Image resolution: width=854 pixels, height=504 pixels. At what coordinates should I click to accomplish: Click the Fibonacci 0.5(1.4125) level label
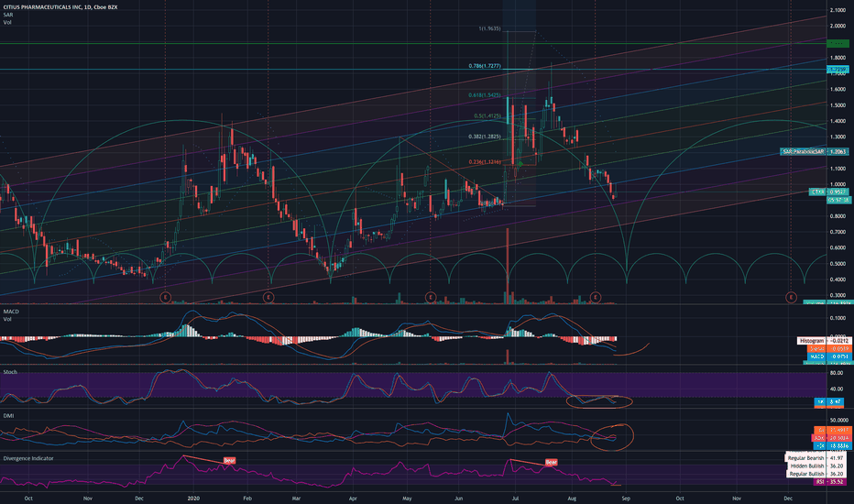click(487, 115)
